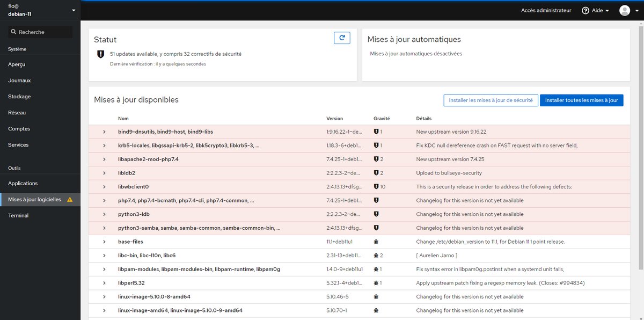Screen dimensions: 644x320
Task: Go to Terminal in the sidebar
Action: (18, 216)
